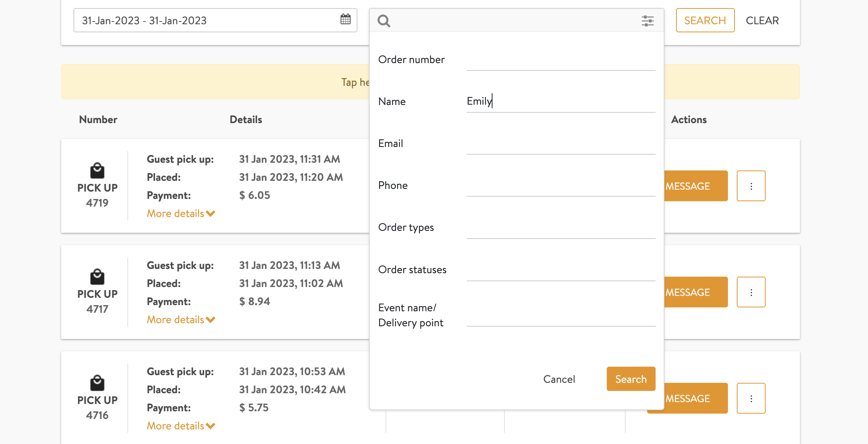Click the pick up bag icon for order 4719
Screen dimensions: 868x444
click(x=97, y=171)
